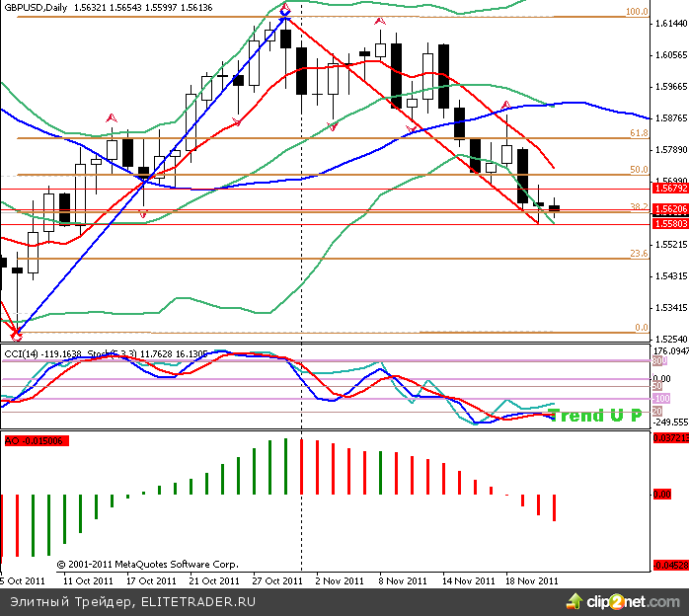Select the 27 Oct 2011 date label
The height and width of the screenshot is (616, 689).
click(x=275, y=581)
